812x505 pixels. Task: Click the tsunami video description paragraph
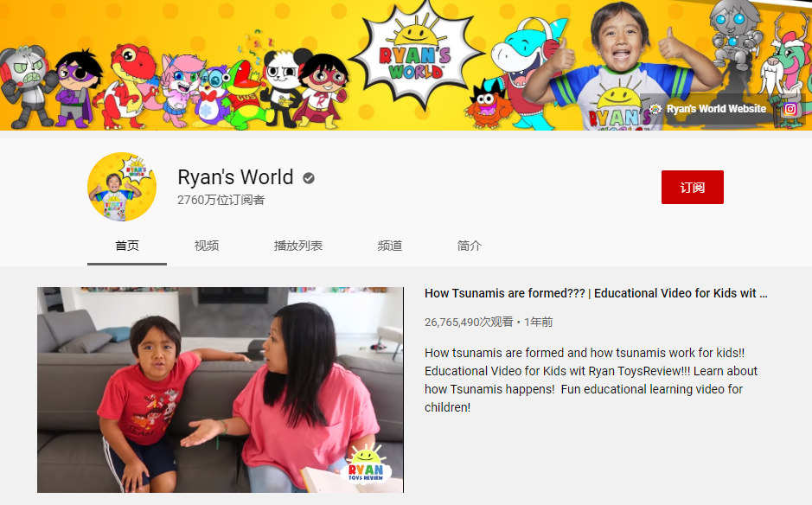pyautogui.click(x=591, y=380)
